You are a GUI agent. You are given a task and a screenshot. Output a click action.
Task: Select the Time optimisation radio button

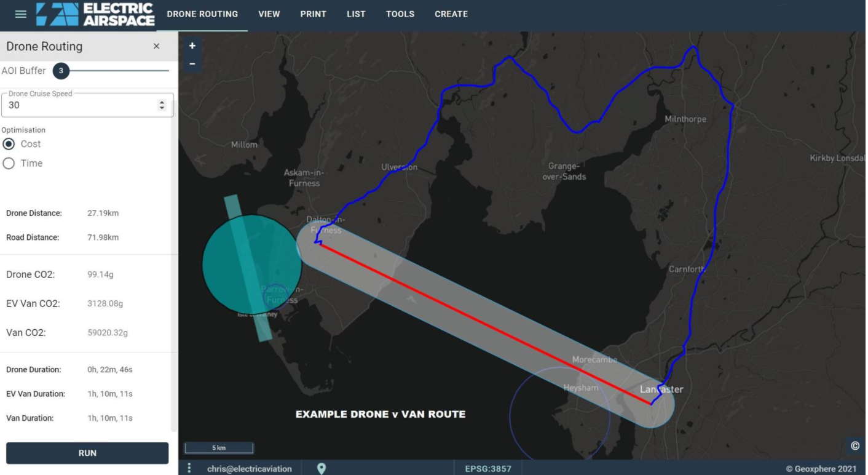(x=9, y=164)
